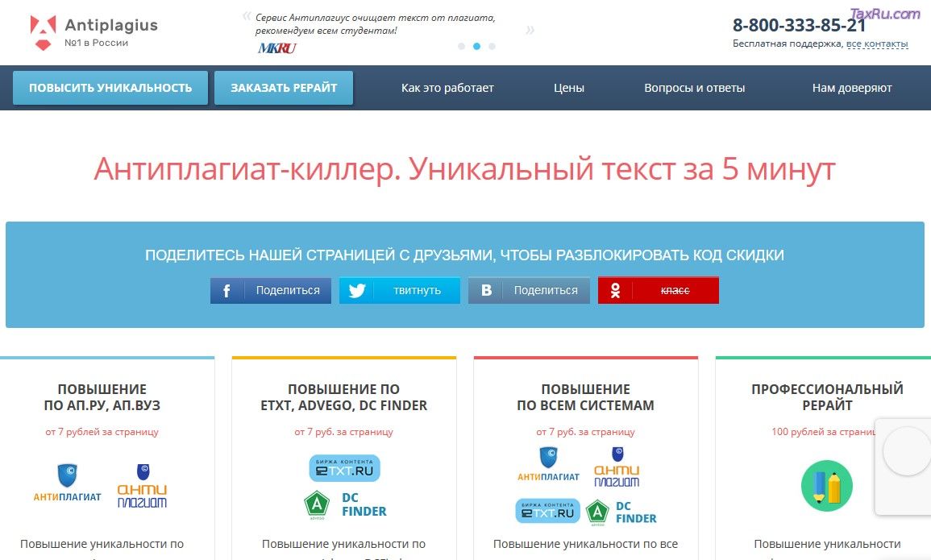
Task: Share page via Facebook button
Action: tap(271, 291)
